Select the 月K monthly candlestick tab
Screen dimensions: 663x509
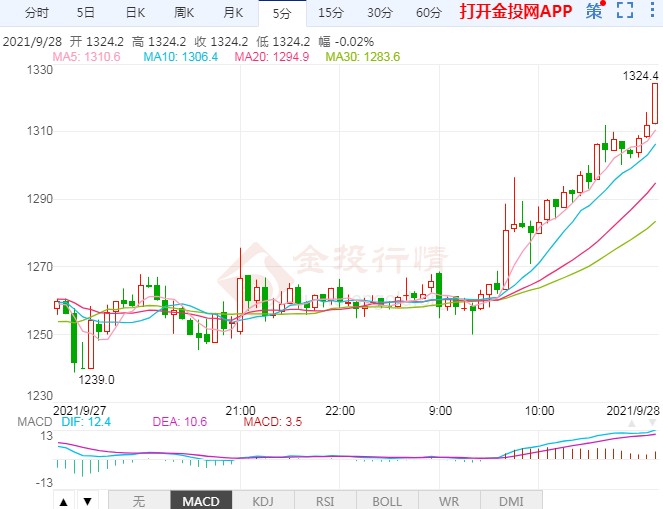(x=233, y=13)
